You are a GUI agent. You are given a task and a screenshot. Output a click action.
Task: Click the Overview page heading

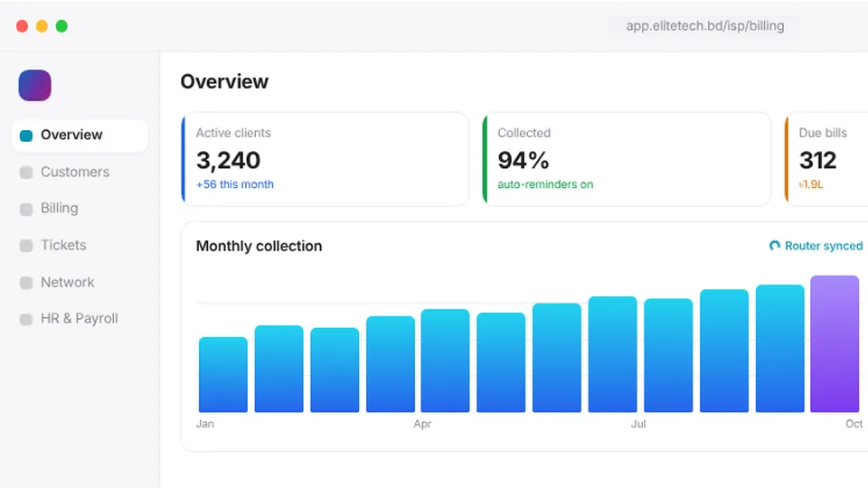224,81
